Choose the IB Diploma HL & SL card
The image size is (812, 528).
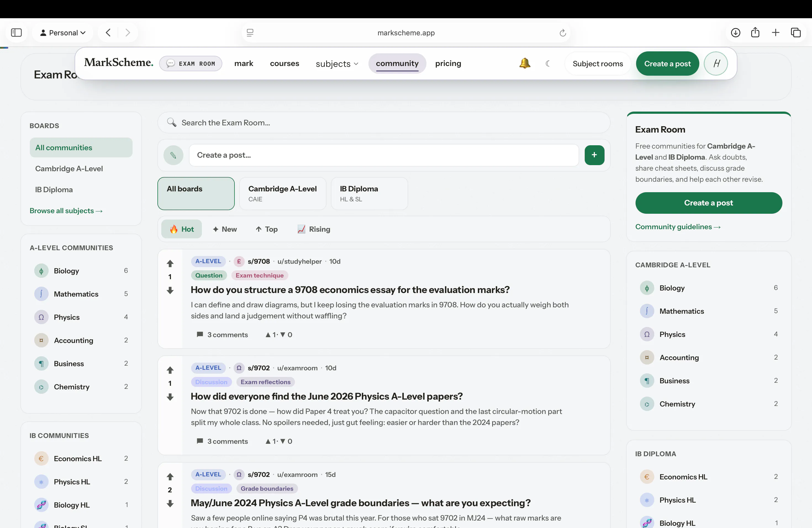369,193
